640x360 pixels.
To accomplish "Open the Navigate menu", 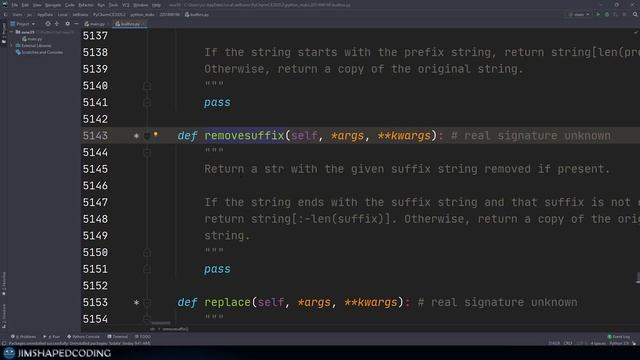I will coord(53,5).
